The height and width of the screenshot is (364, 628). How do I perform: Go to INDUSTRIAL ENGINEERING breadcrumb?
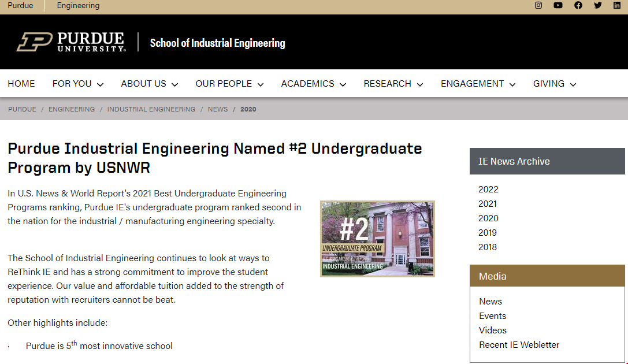click(x=151, y=109)
